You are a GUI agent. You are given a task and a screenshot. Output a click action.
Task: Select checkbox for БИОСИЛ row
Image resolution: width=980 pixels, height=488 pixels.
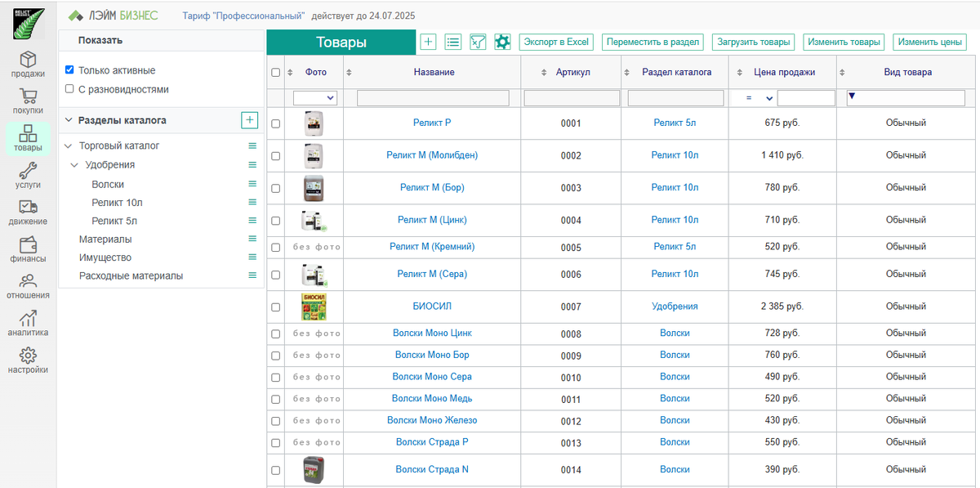[x=276, y=307]
